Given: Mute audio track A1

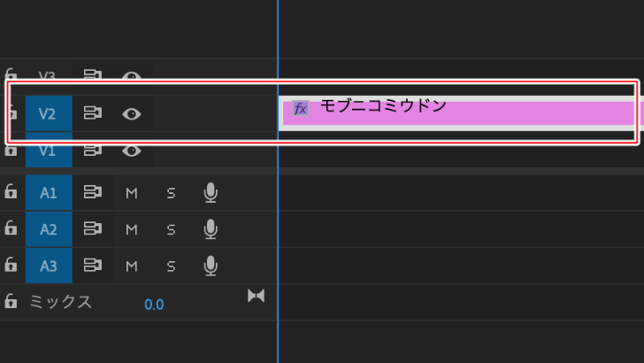Looking at the screenshot, I should [x=132, y=193].
